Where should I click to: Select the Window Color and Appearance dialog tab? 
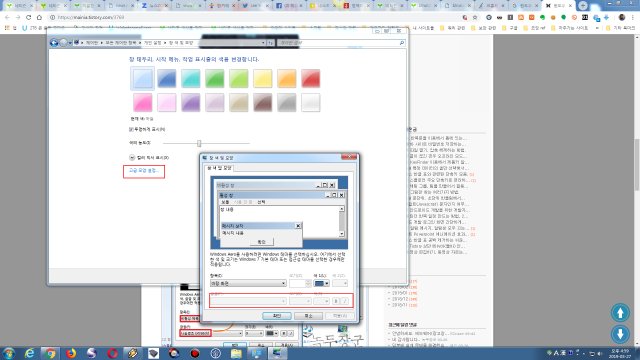pos(219,168)
